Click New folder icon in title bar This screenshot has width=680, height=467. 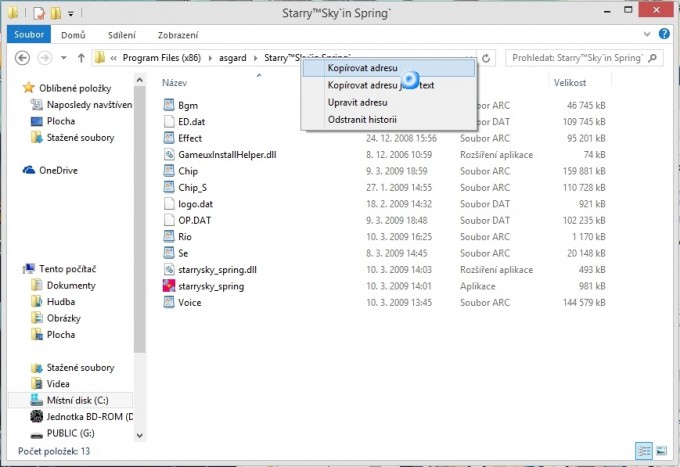[56, 13]
